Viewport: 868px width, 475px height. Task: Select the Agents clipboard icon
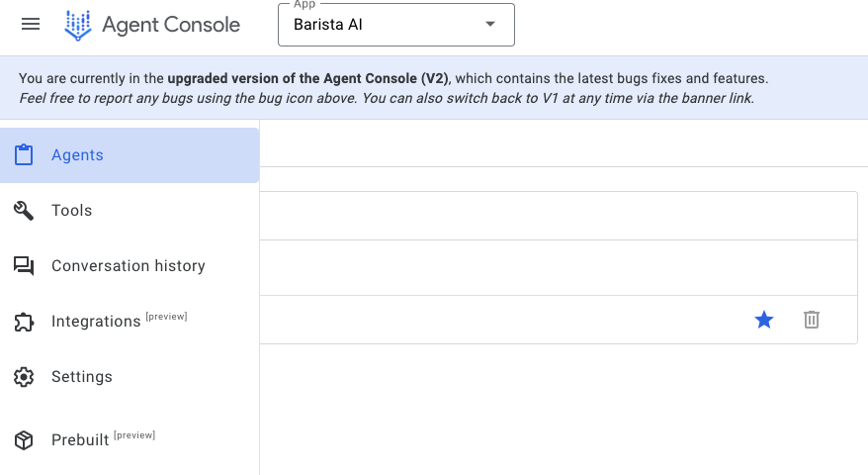point(24,154)
